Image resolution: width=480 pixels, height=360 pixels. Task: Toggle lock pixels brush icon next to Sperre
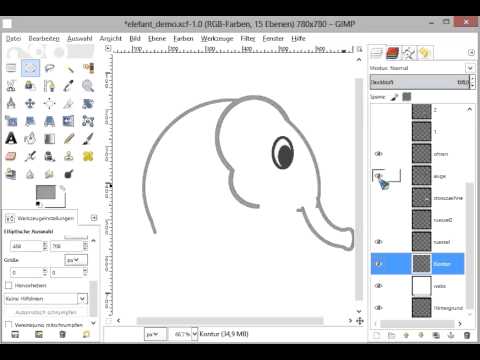(394, 97)
